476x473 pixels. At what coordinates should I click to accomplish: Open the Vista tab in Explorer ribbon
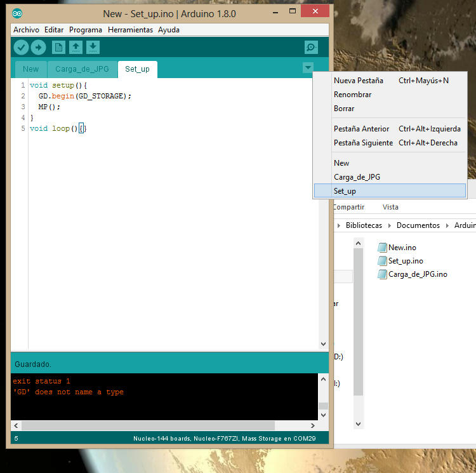pos(390,207)
